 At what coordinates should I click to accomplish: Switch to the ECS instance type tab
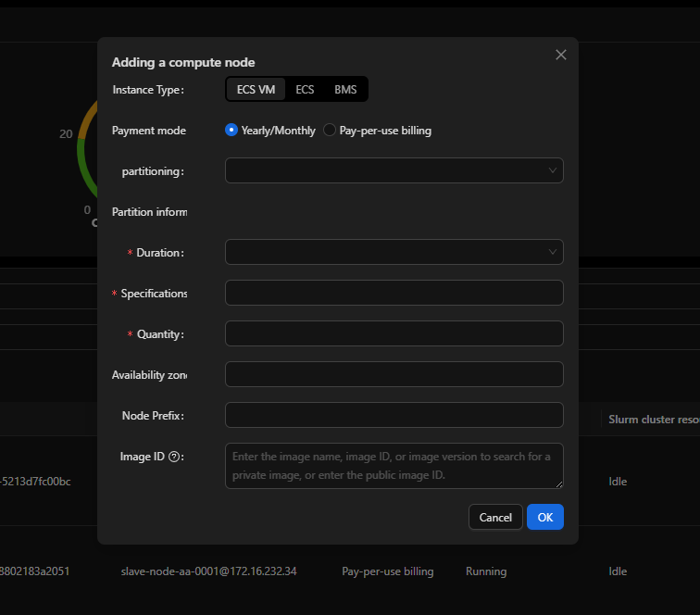tap(305, 89)
